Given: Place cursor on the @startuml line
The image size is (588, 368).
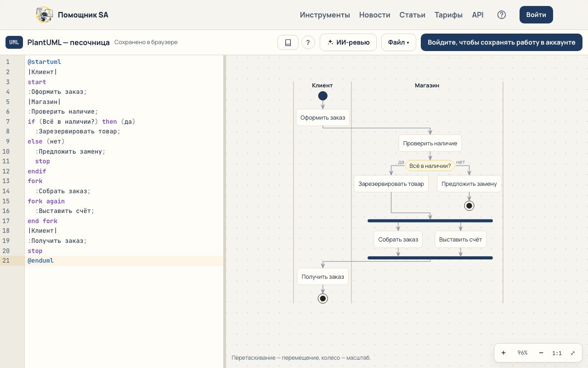Looking at the screenshot, I should click(x=124, y=62).
